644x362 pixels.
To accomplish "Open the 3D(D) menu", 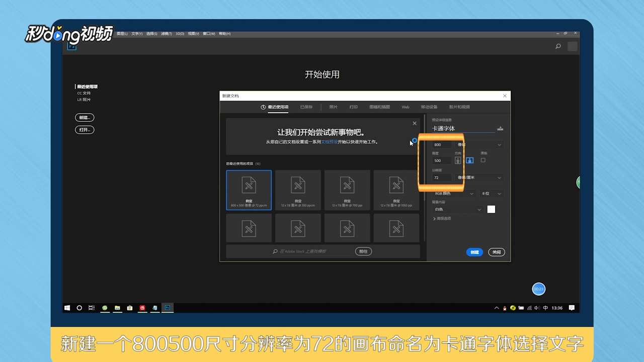I will pos(180,34).
